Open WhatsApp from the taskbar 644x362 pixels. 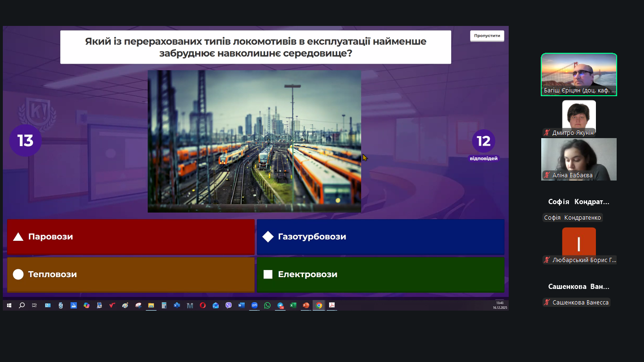[x=267, y=305]
